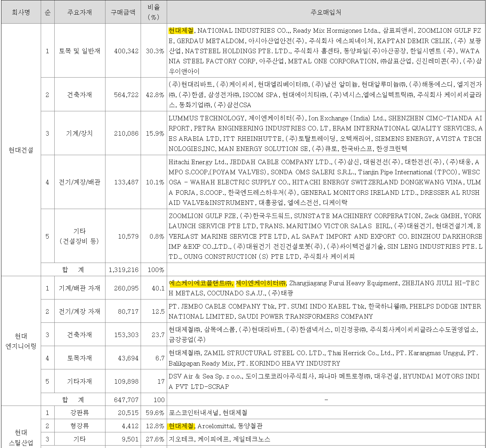488x448 pixels.
Task: Click highlighted 현대제철 before Arcelomittal
Action: click(x=181, y=426)
